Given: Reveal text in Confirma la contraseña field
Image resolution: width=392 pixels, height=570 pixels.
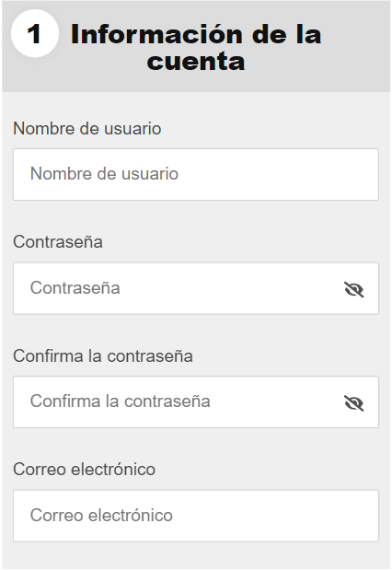Looking at the screenshot, I should point(354,403).
